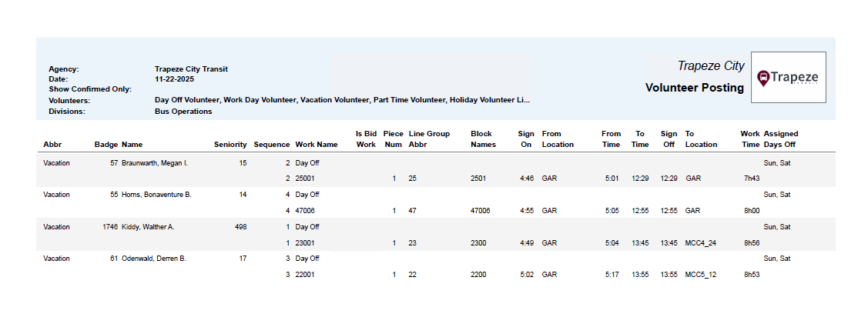Select the MCC4_24 to-location cell
This screenshot has height=324, width=868.
tap(701, 242)
